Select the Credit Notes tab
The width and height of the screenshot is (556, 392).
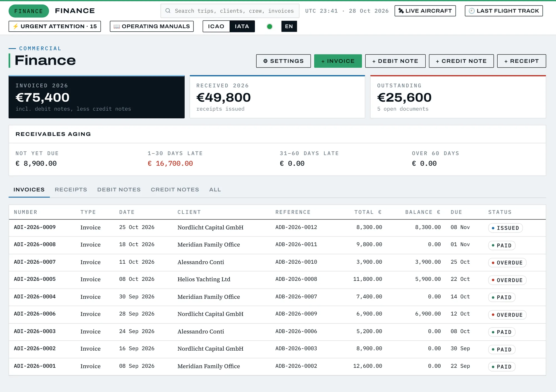tap(175, 190)
